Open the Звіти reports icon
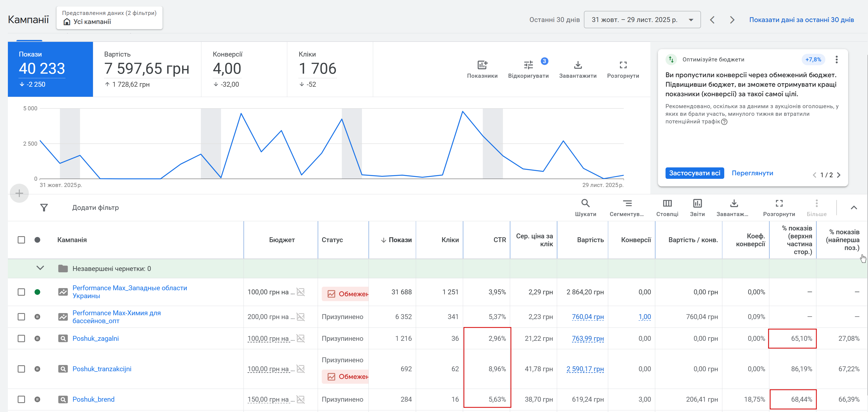 click(x=697, y=203)
